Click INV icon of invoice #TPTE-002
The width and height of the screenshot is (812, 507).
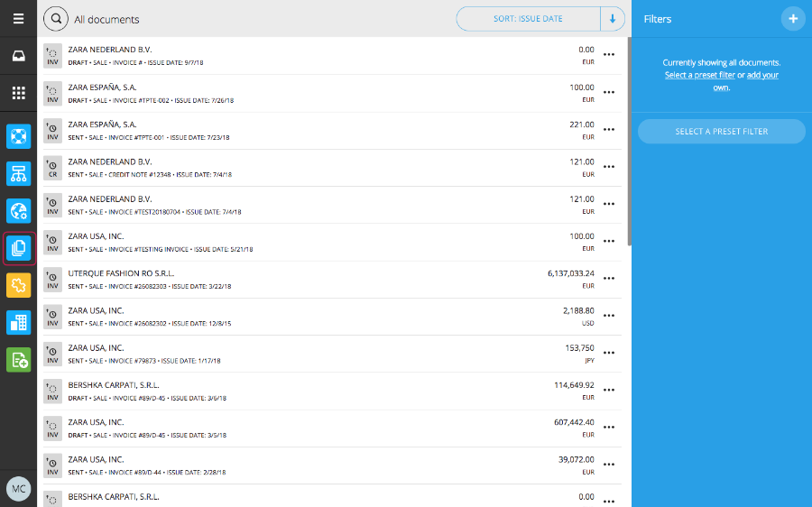(52, 94)
